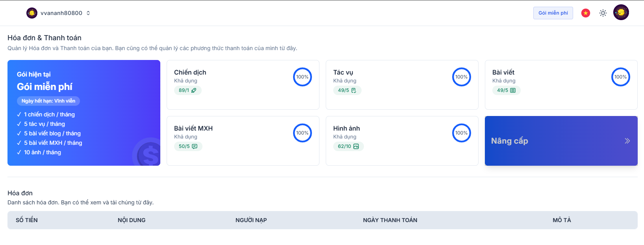Click the Bài viết MXH 50/5 badge

coord(188,146)
